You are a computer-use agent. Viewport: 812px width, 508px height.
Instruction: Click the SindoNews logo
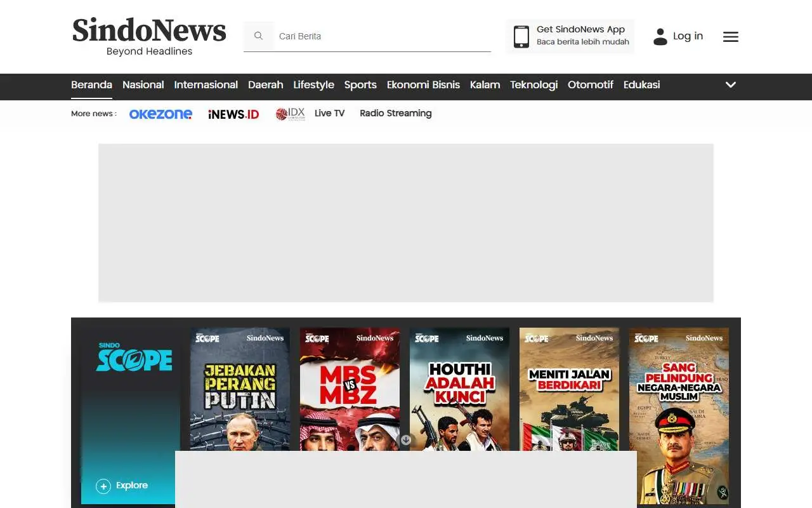click(x=149, y=37)
